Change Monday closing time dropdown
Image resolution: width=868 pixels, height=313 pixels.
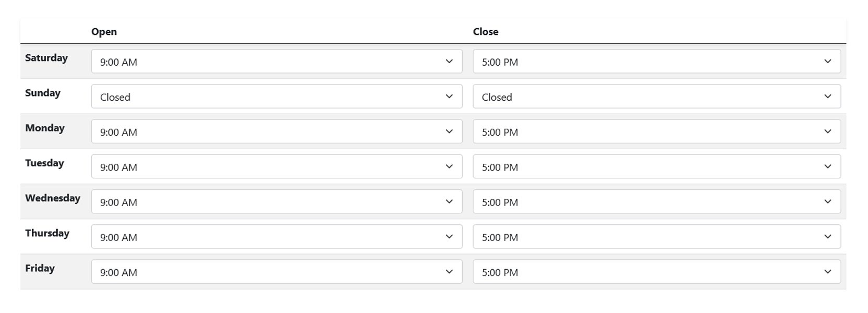point(656,131)
